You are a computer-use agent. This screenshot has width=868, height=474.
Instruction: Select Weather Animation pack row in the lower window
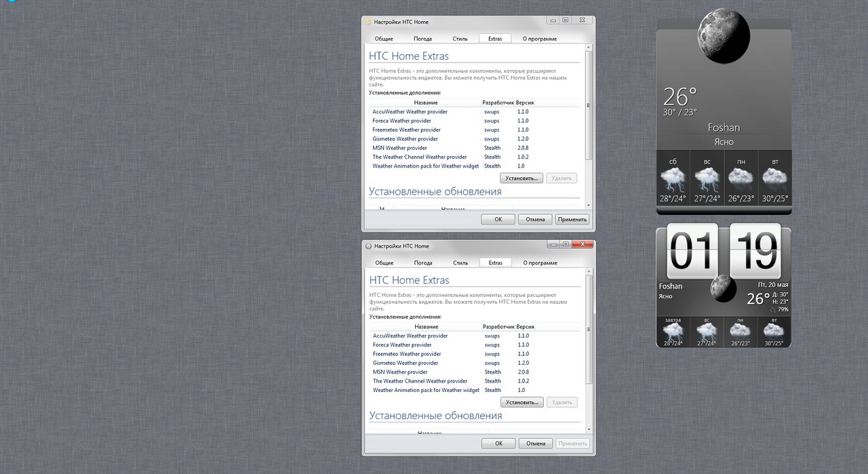coord(475,390)
